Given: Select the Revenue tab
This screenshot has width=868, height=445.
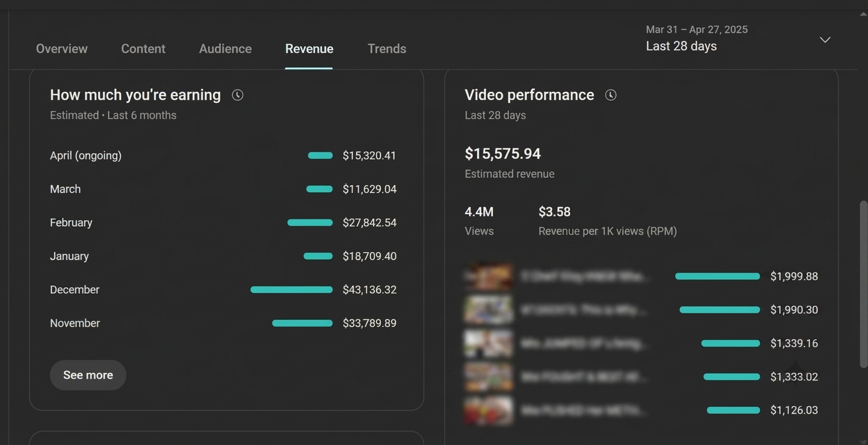Looking at the screenshot, I should coord(309,48).
